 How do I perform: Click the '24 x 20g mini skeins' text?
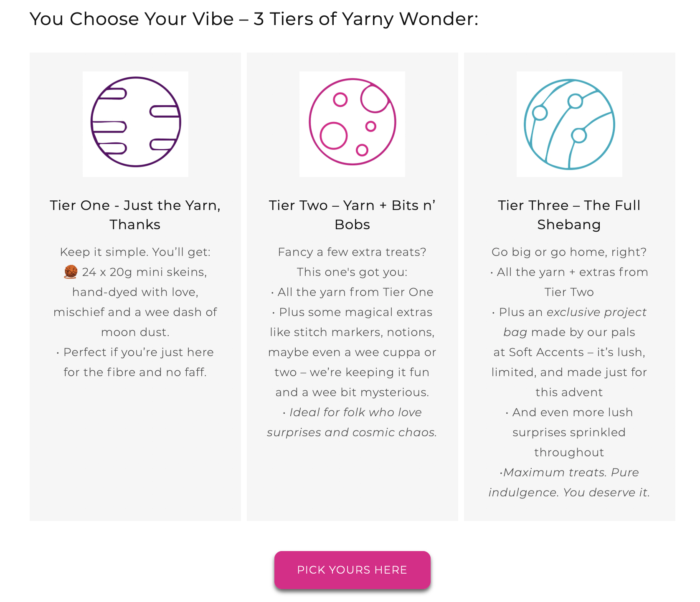tap(144, 272)
